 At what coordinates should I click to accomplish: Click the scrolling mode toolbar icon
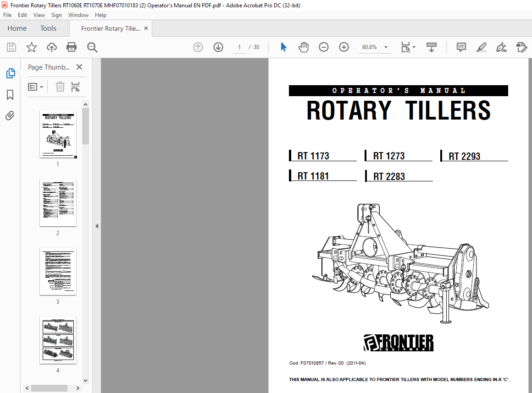coord(432,47)
